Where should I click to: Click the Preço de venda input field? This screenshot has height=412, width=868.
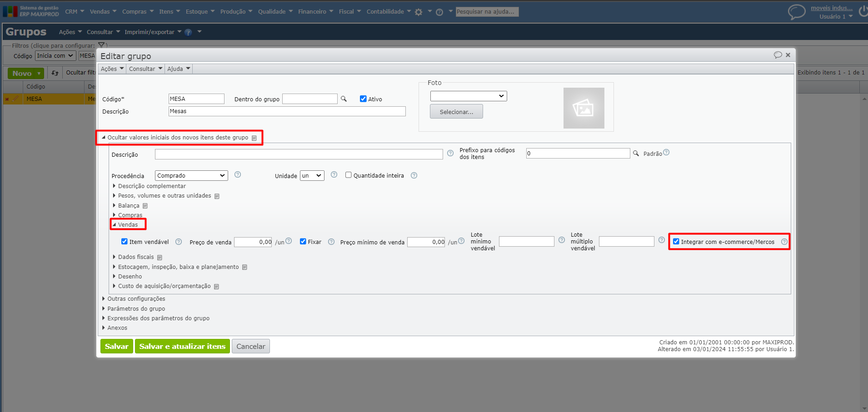(253, 242)
